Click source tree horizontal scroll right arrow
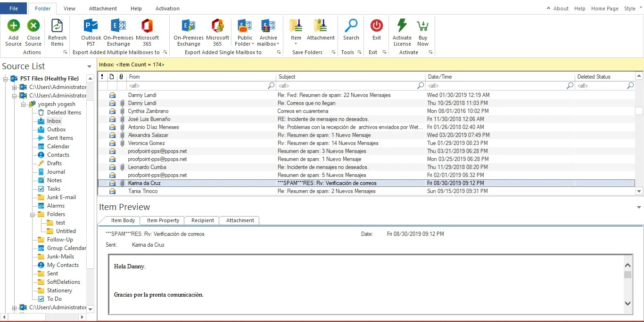The image size is (644, 322). [x=83, y=317]
